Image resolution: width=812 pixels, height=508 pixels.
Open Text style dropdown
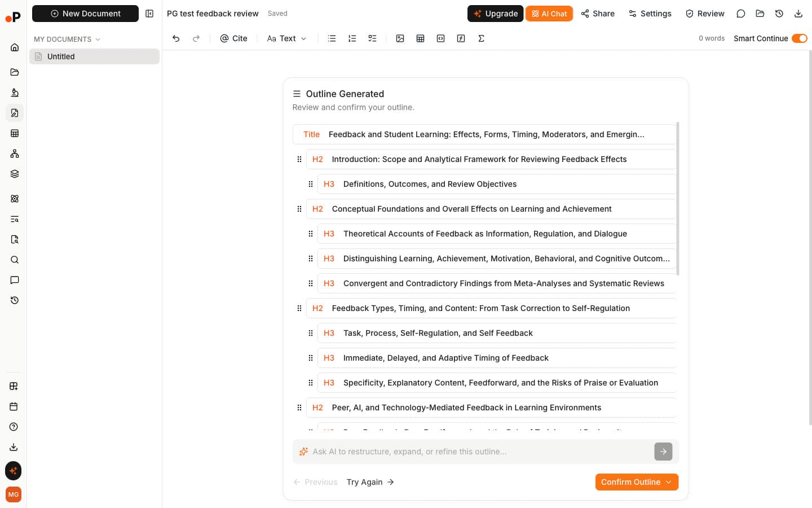click(x=286, y=38)
